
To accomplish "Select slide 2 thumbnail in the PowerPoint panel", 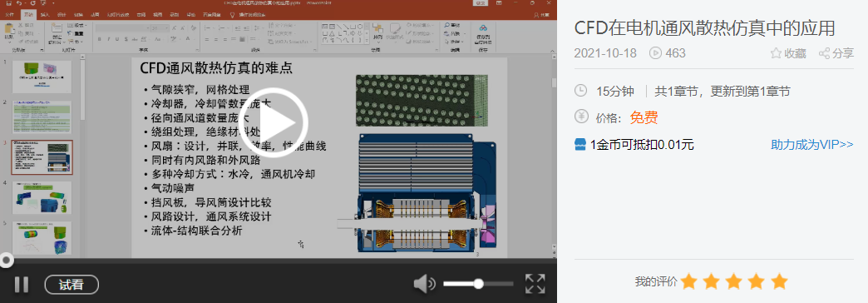I will (x=42, y=117).
